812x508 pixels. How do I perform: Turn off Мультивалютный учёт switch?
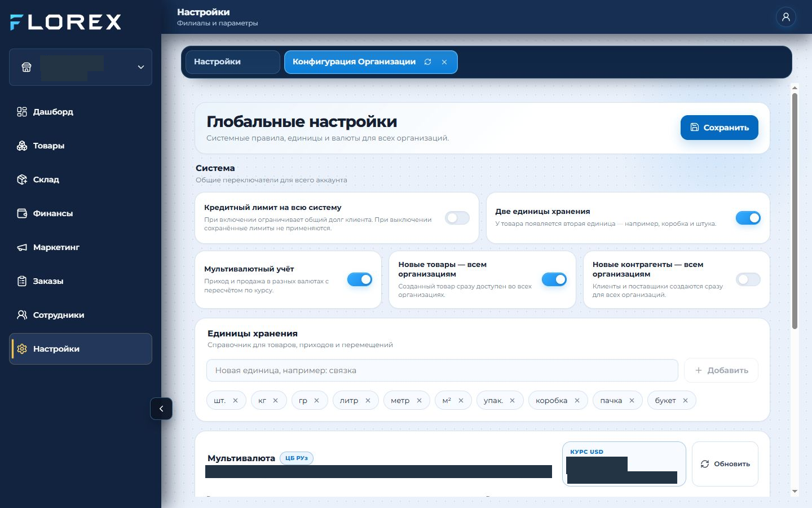[x=359, y=279]
